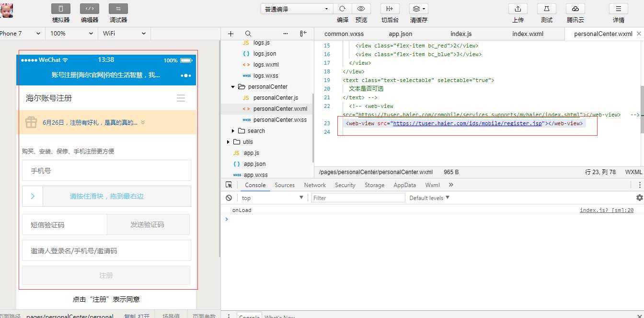
Task: Toggle the editor (编辑器) panel
Action: pyautogui.click(x=90, y=9)
